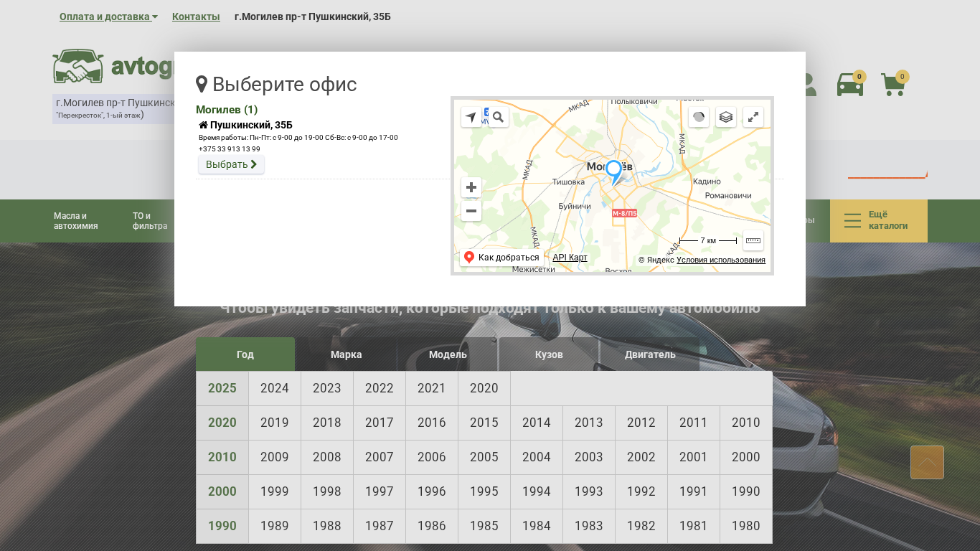The image size is (980, 551).
Task: Zoom out on the Yandex map
Action: click(471, 211)
